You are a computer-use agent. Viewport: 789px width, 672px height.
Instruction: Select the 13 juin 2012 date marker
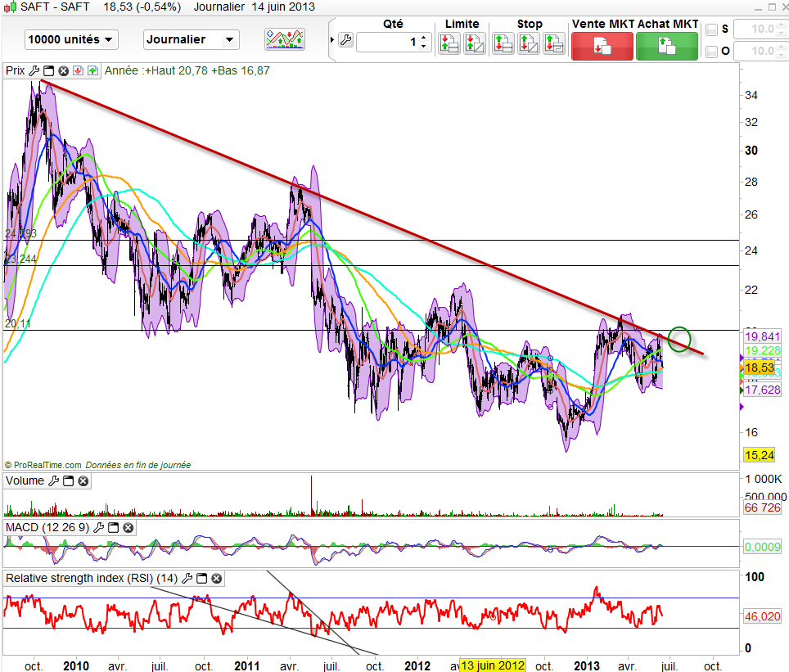tap(492, 665)
